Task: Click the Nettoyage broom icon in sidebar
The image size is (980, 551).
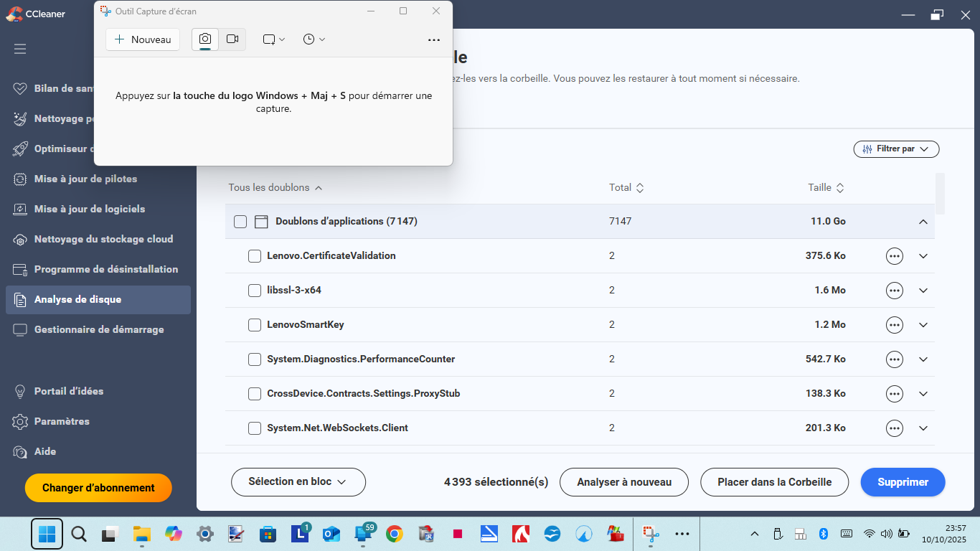Action: coord(20,119)
